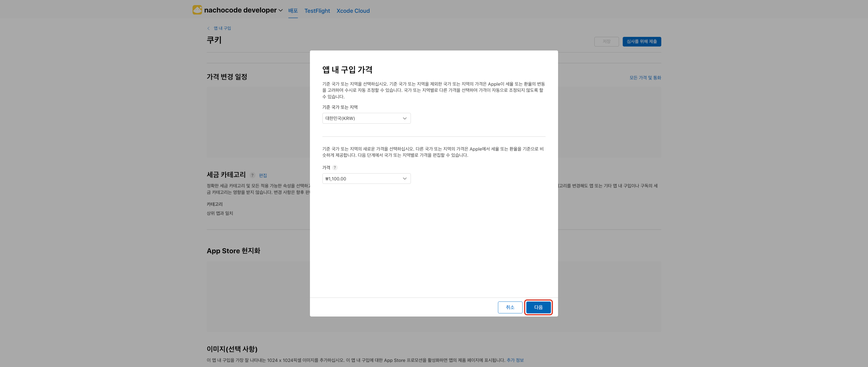868x367 pixels.
Task: Switch to the TestFlight tab
Action: coord(317,11)
